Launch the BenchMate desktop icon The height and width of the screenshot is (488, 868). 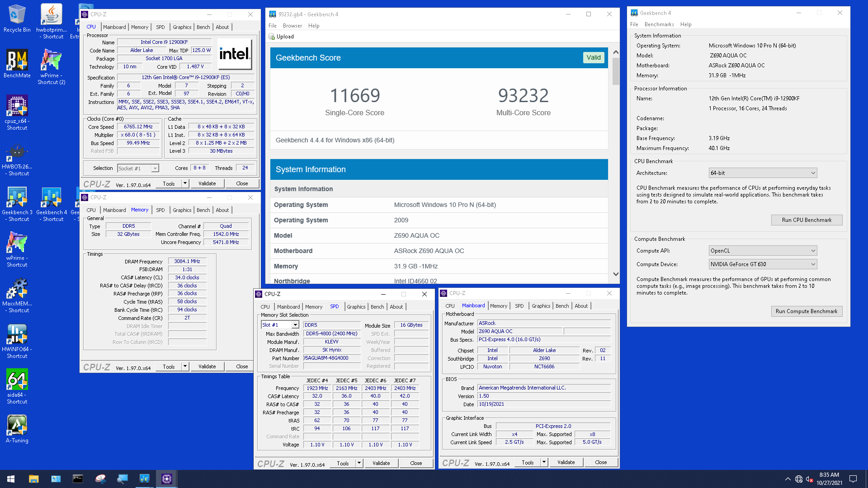click(17, 64)
